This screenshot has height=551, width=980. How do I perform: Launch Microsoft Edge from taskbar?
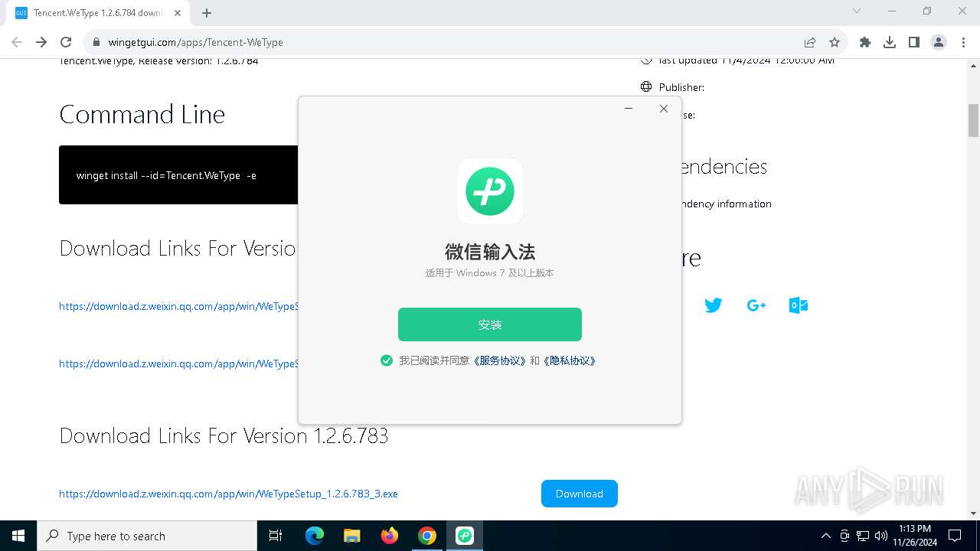coord(315,536)
